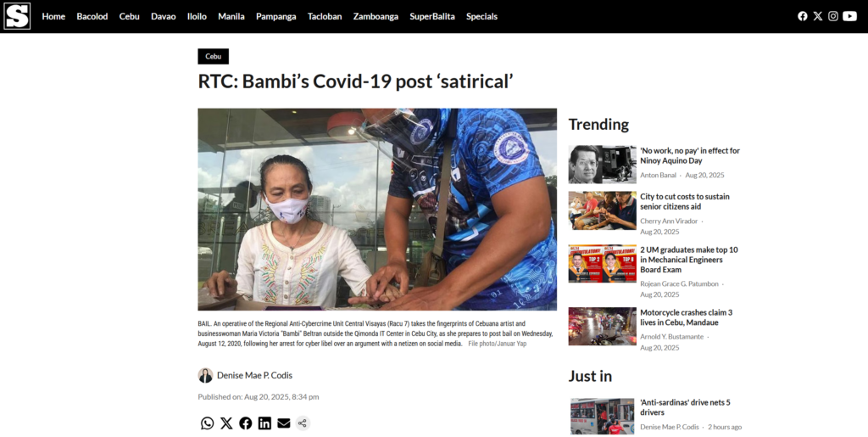Open the SunStar logo home icon
The height and width of the screenshot is (437, 868).
coord(17,16)
